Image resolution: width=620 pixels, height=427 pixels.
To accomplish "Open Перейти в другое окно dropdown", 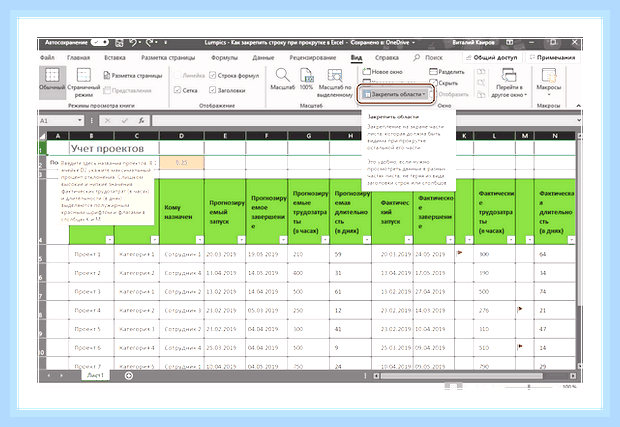I will [509, 82].
